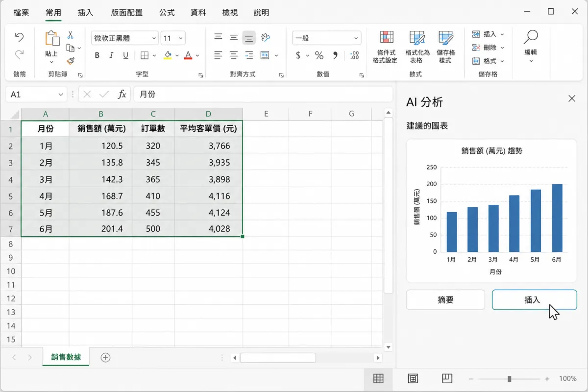Select cell containing 201.4
This screenshot has width=588, height=392.
point(101,229)
